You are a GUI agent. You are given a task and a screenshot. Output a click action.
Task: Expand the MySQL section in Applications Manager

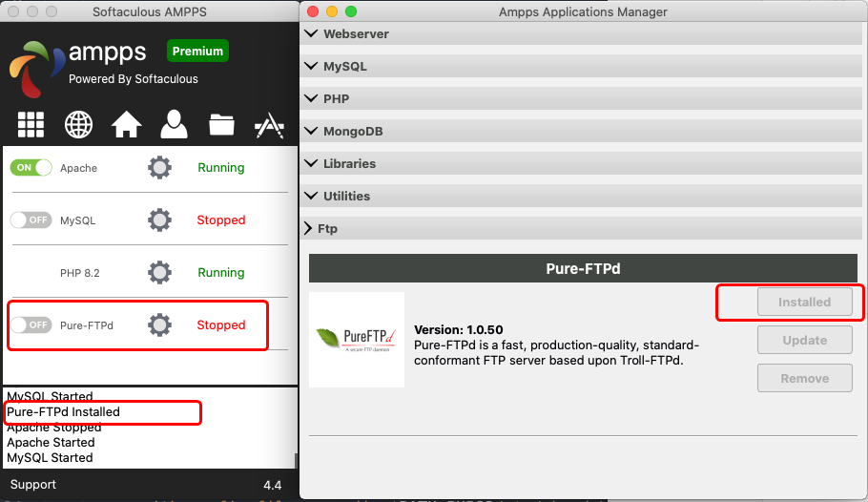[581, 67]
